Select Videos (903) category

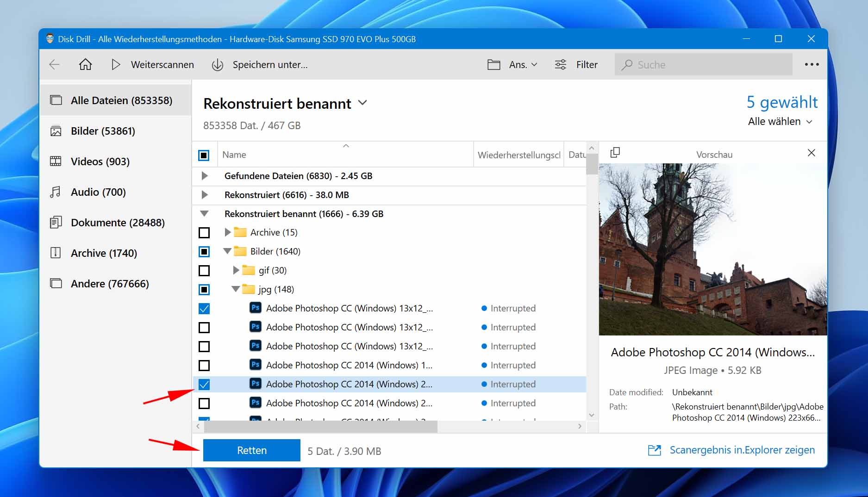click(115, 161)
